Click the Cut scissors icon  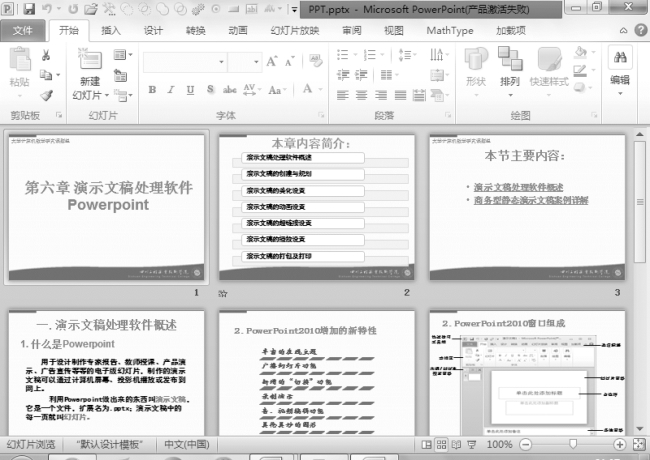(46, 55)
